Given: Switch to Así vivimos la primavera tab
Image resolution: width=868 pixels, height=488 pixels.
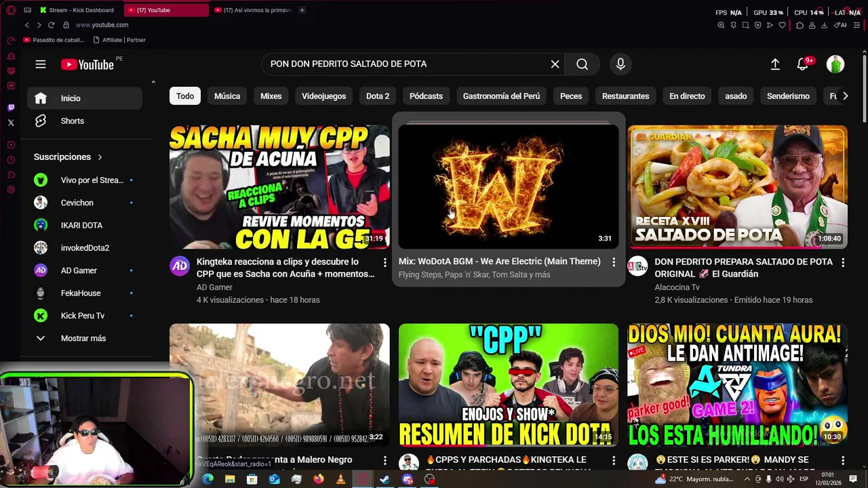Looking at the screenshot, I should pos(252,10).
